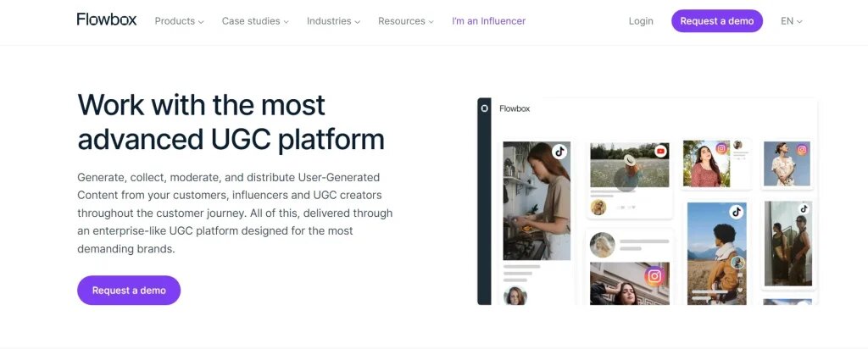This screenshot has width=868, height=349.
Task: Click the Flowbox logo in the header
Action: pos(106,20)
